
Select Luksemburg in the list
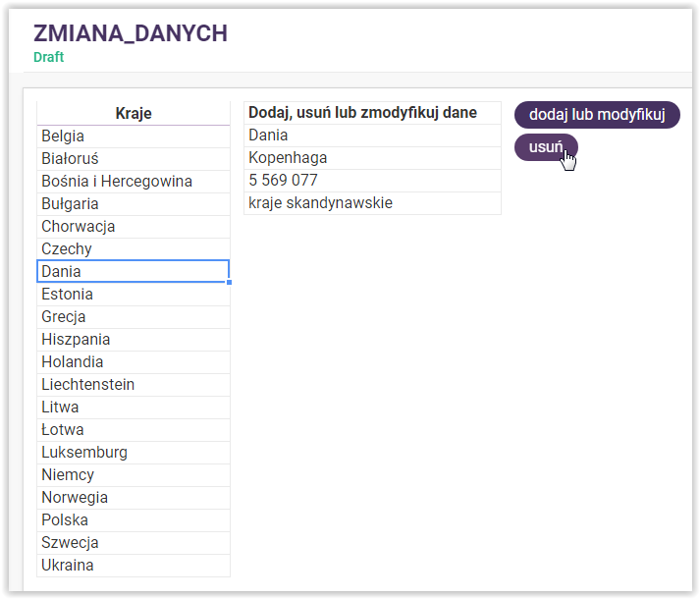(x=133, y=453)
